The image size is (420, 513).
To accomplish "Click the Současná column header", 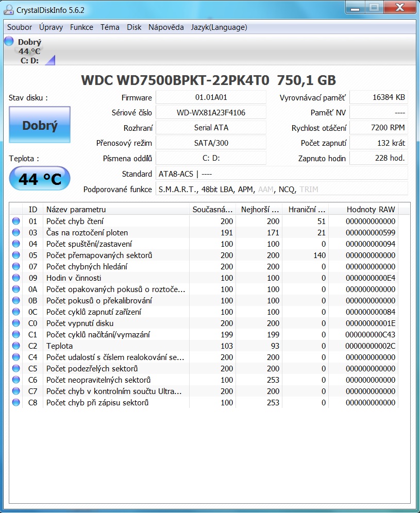I will (x=212, y=210).
